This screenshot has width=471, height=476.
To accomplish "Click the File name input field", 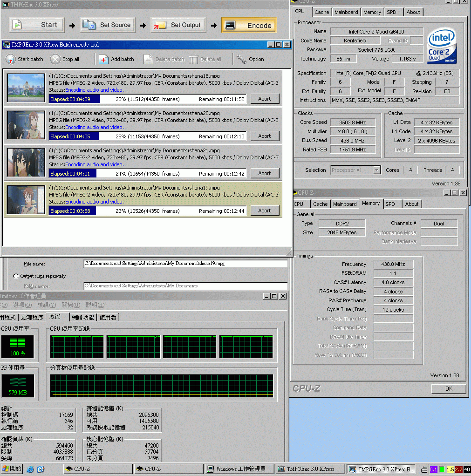I will point(185,264).
